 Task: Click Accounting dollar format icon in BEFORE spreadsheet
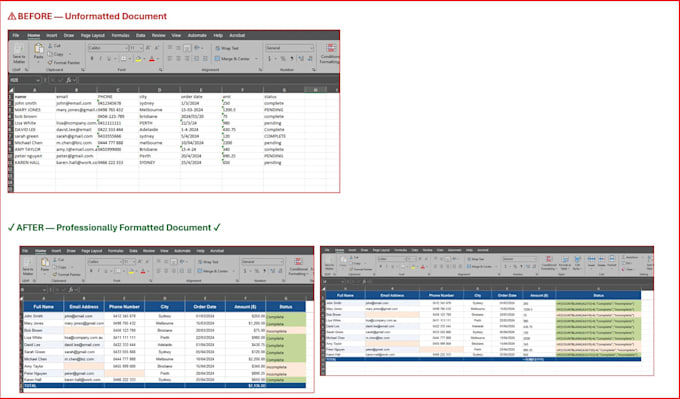(269, 59)
